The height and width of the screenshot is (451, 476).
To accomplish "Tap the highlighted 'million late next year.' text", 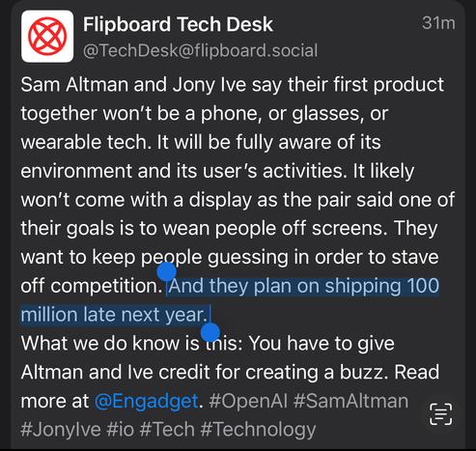I will click(x=114, y=315).
